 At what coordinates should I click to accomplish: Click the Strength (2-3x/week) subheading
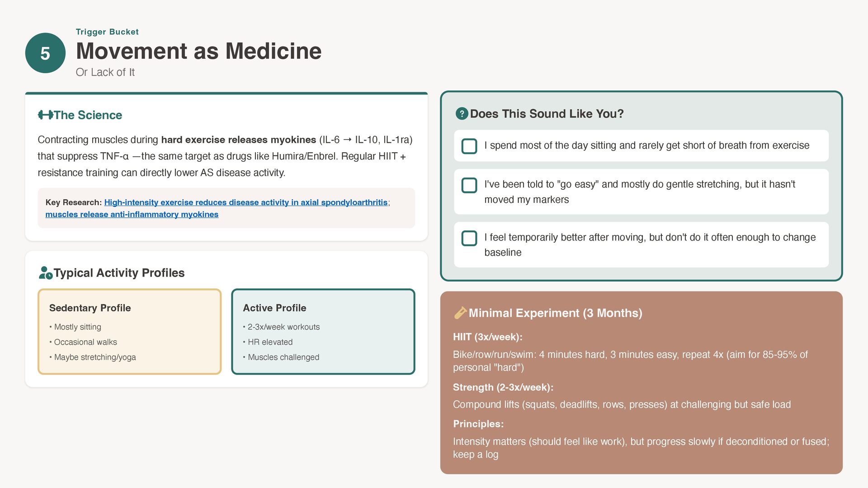(503, 387)
